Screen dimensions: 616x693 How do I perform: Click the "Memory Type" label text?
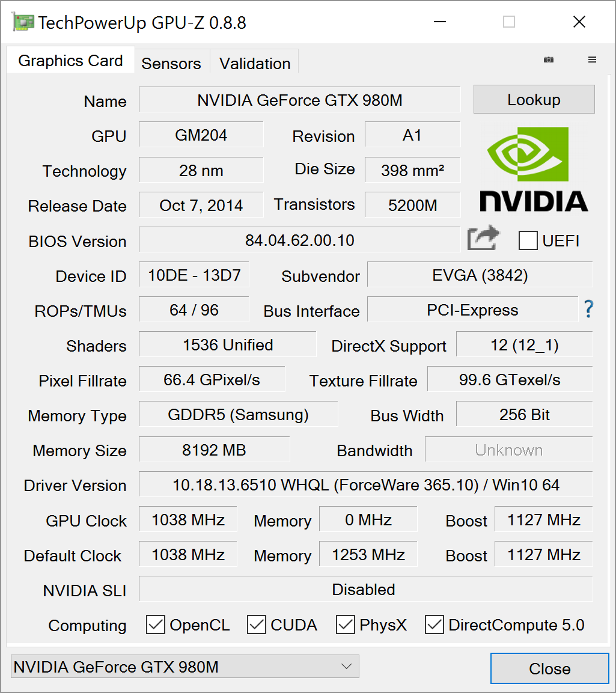click(x=78, y=416)
